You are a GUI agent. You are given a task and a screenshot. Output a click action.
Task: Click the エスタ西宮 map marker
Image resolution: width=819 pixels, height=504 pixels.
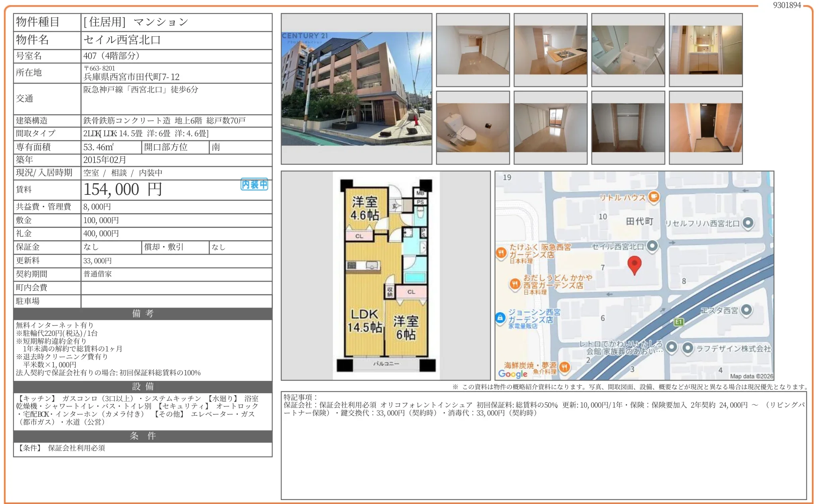tap(747, 310)
